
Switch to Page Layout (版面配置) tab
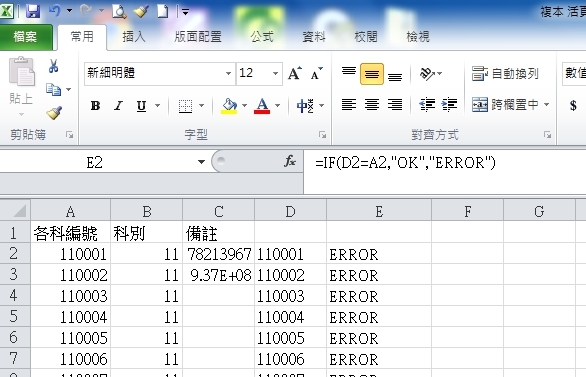[198, 37]
